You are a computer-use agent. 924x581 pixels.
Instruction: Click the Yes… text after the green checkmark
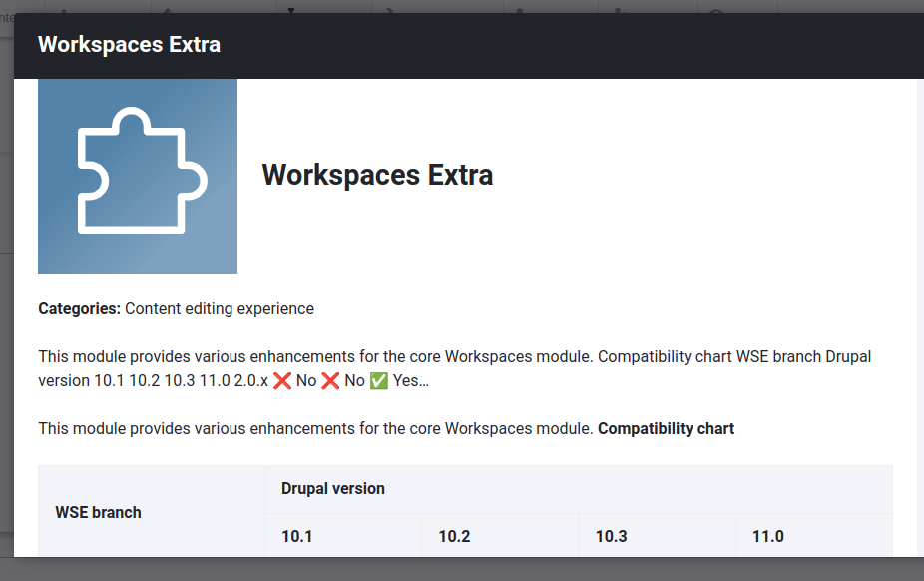(411, 381)
